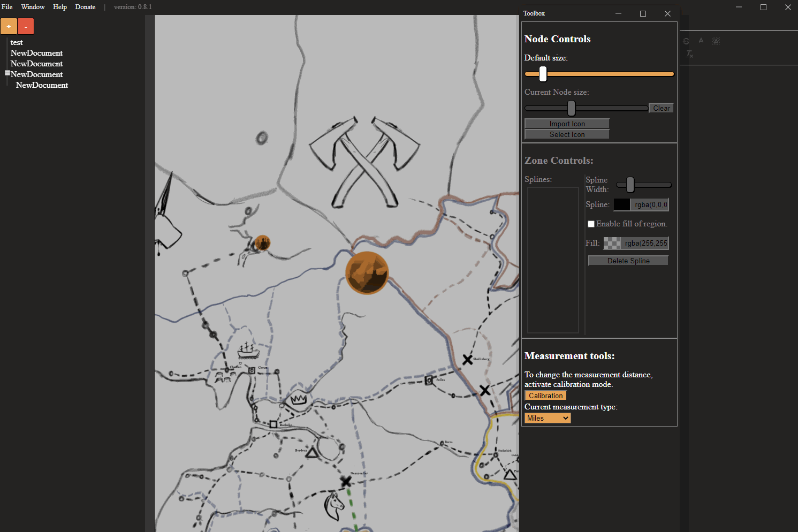Open the Window menu
798x532 pixels.
click(33, 7)
